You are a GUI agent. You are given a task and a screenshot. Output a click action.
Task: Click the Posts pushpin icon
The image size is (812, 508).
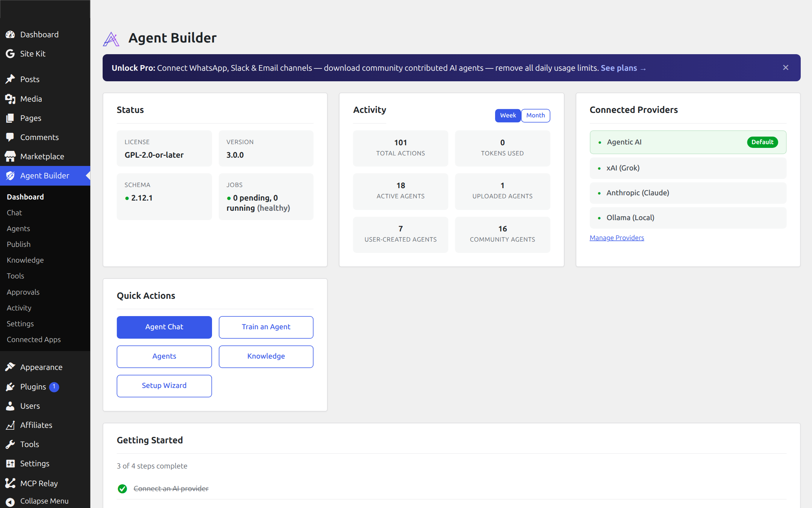point(10,79)
